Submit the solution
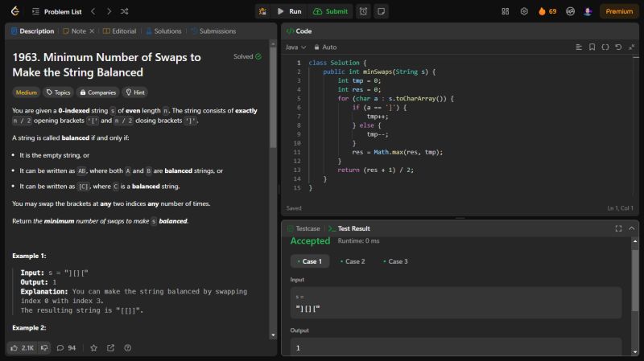Image resolution: width=644 pixels, height=361 pixels. point(330,11)
